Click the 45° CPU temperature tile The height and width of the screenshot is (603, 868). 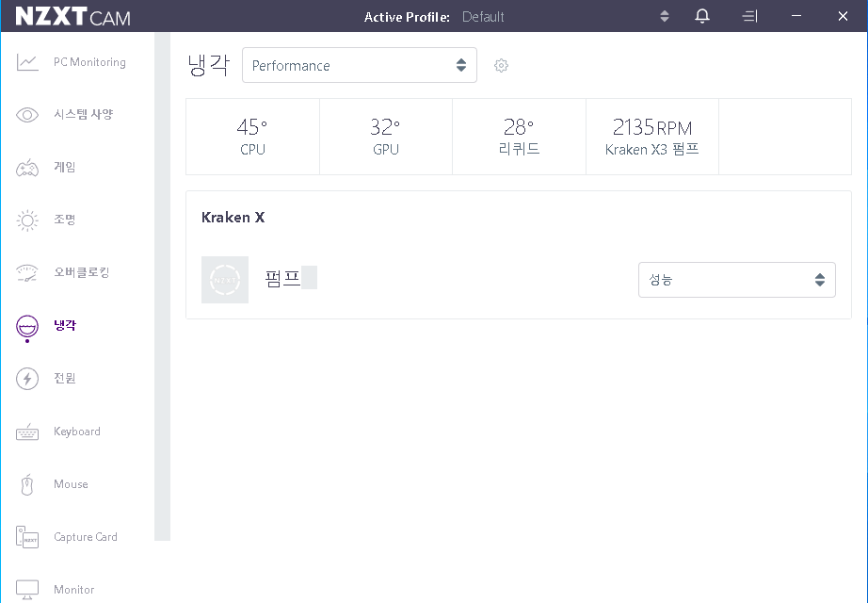[252, 137]
